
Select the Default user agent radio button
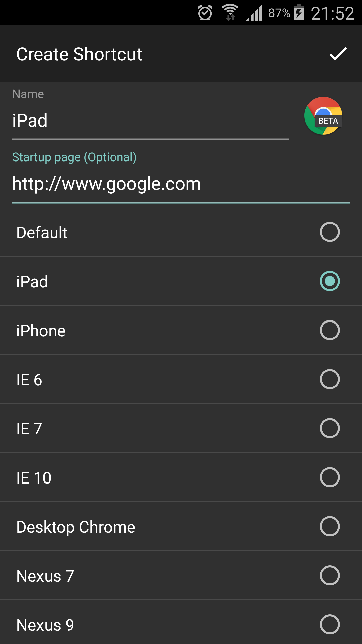click(x=330, y=232)
